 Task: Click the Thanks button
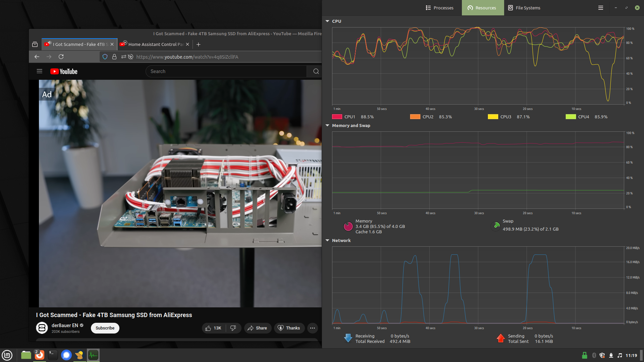289,328
